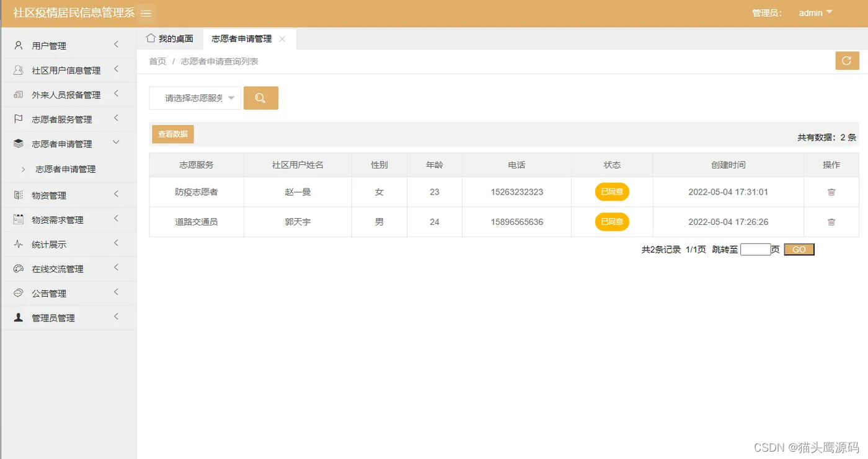
Task: Click the 公告管理 sidebar icon
Action: pyautogui.click(x=19, y=293)
